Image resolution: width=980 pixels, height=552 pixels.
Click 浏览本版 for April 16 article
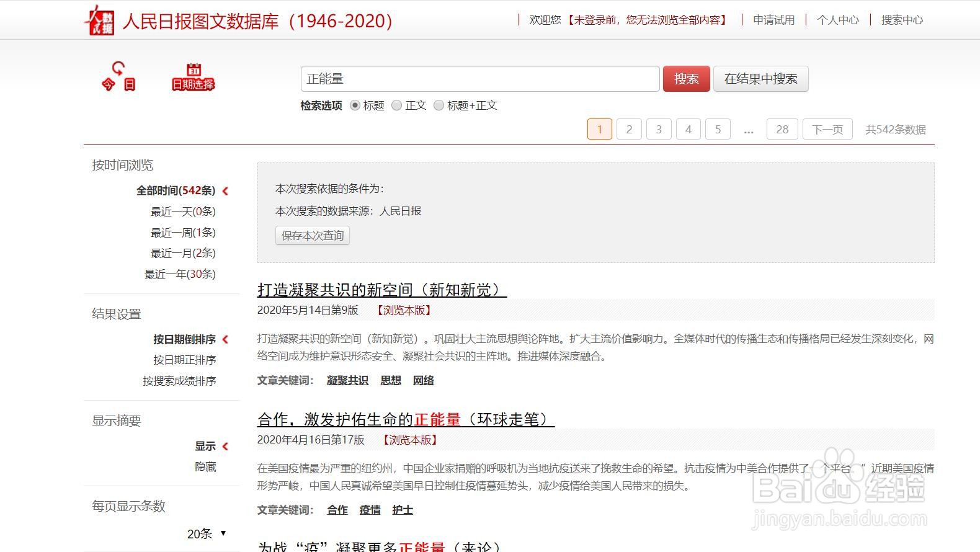[411, 440]
